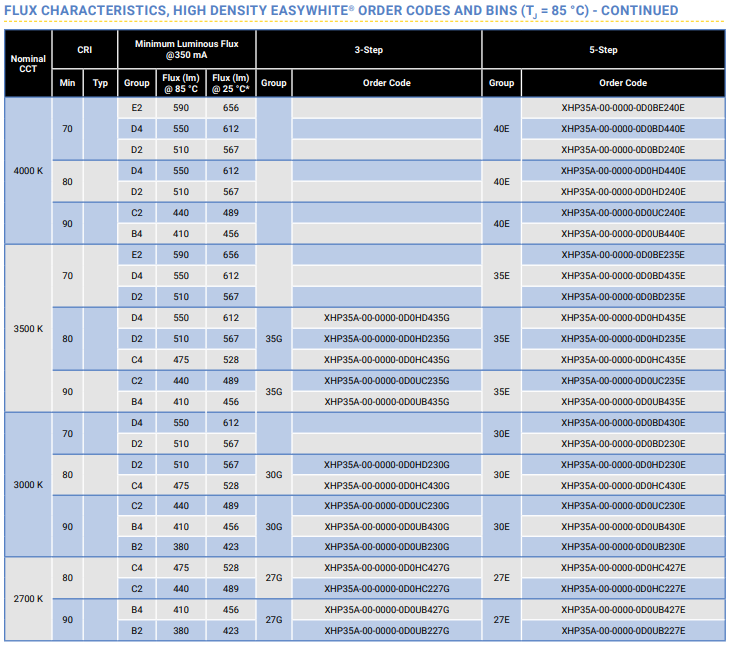Click 5-step order code XHP35A-00-0000-0D0HD435E

[623, 318]
